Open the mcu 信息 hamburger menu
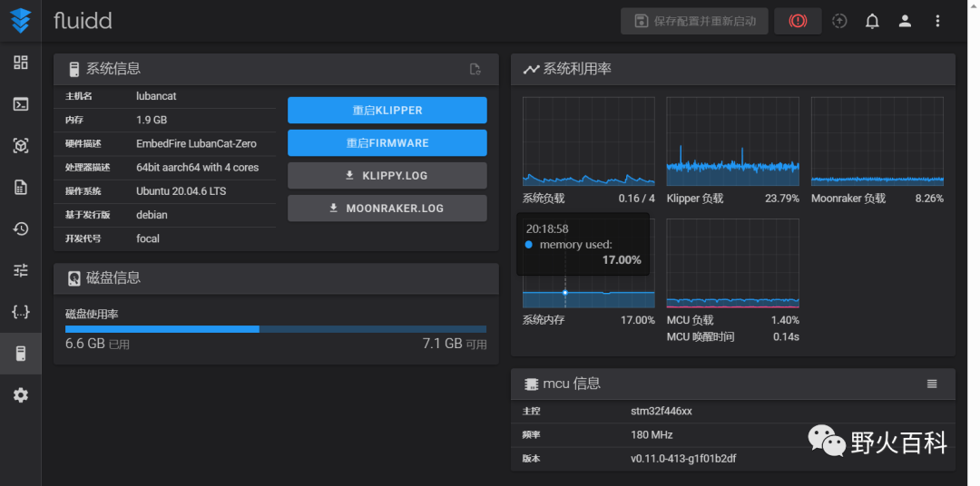The image size is (980, 486). [932, 384]
